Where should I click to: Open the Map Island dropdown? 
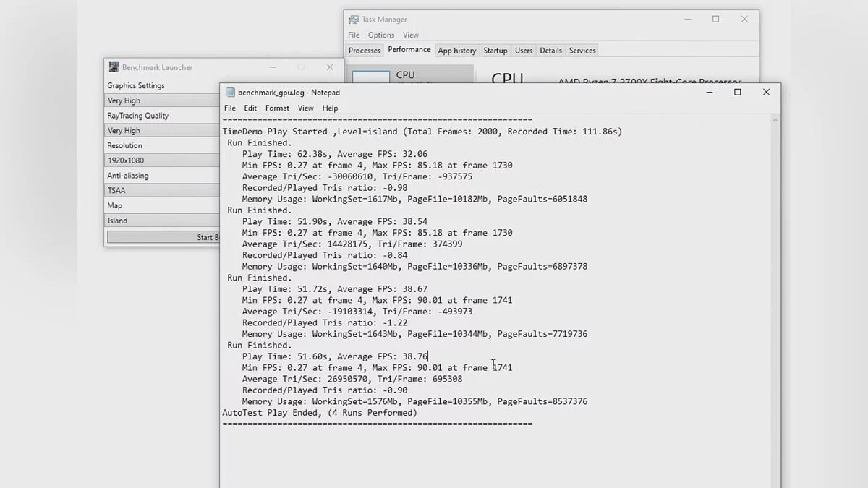coord(162,221)
